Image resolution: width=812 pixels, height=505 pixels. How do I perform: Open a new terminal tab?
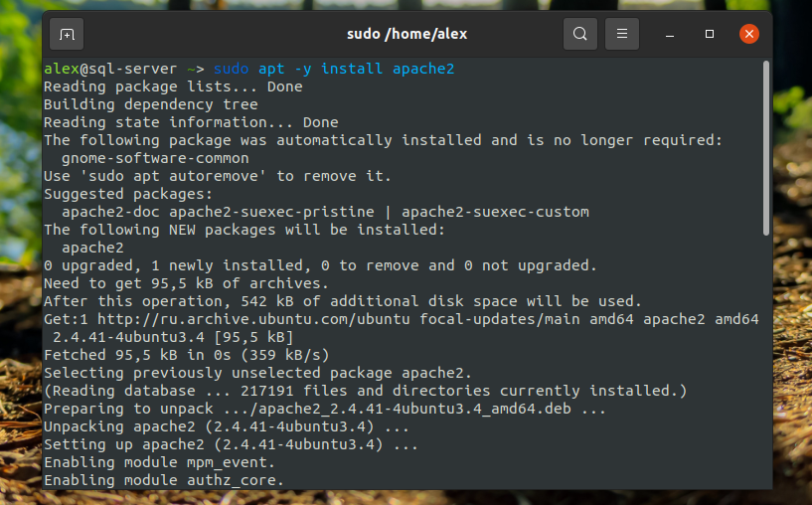click(x=67, y=34)
